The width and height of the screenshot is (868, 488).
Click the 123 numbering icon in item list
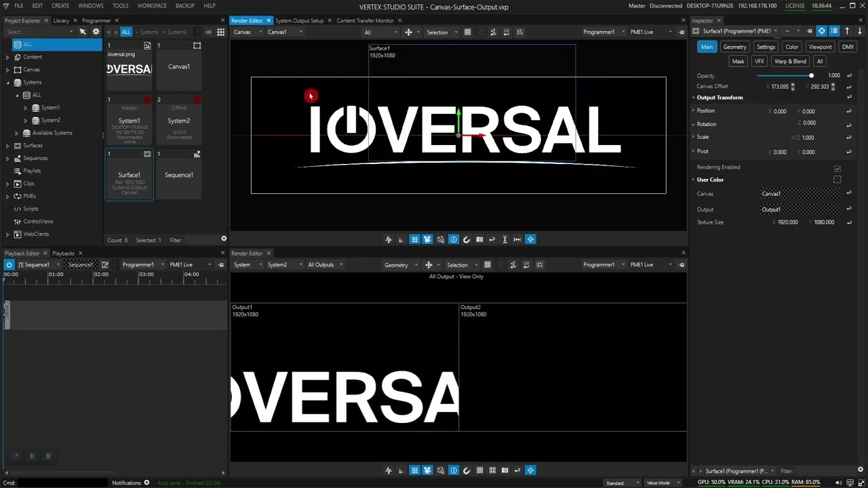coord(208,32)
